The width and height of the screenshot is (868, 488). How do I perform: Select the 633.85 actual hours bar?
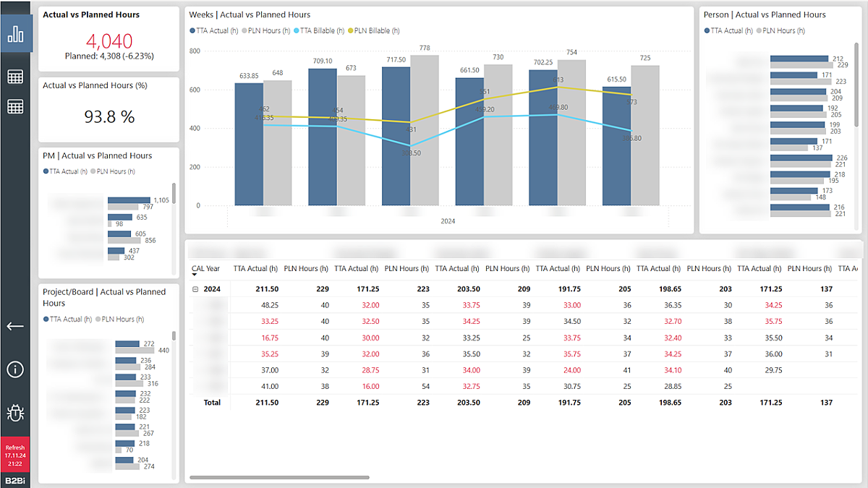point(249,144)
